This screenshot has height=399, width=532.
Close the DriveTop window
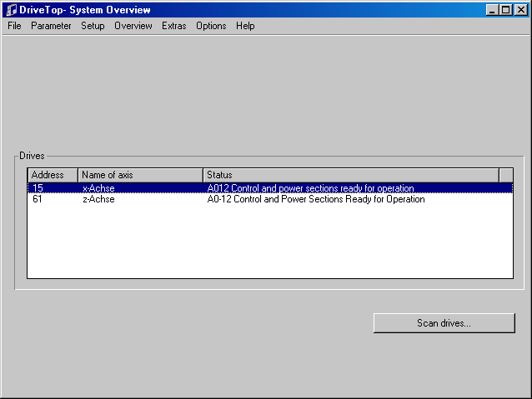click(x=521, y=10)
